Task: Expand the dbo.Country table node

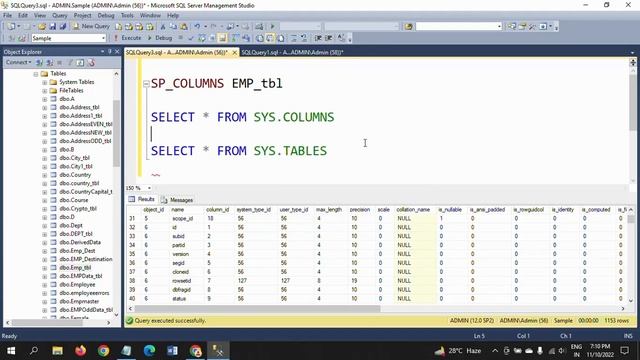Action: [x=44, y=175]
